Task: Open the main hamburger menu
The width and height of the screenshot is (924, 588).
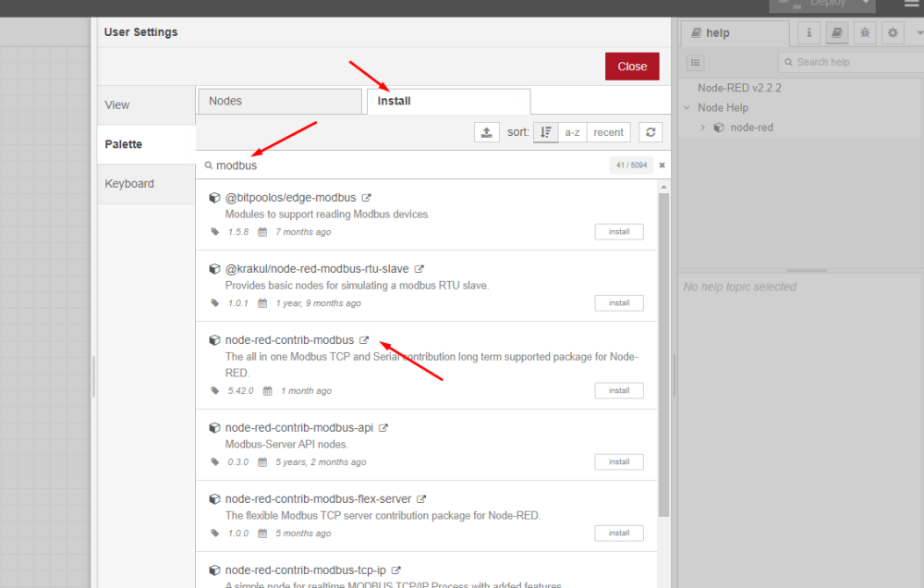Action: [911, 4]
